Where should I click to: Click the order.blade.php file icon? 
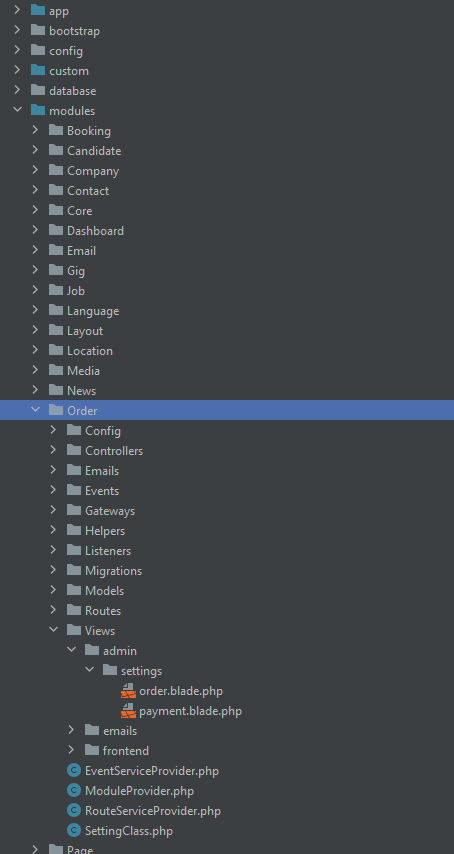point(128,691)
